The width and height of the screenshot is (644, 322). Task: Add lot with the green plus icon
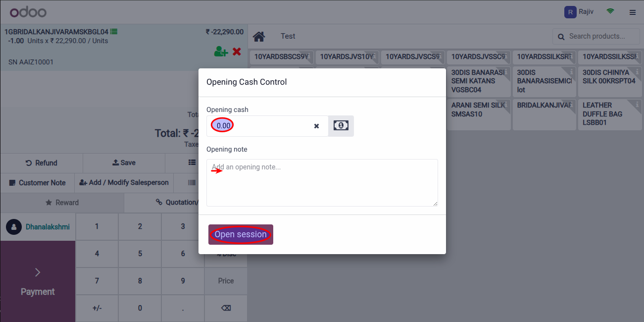point(221,52)
